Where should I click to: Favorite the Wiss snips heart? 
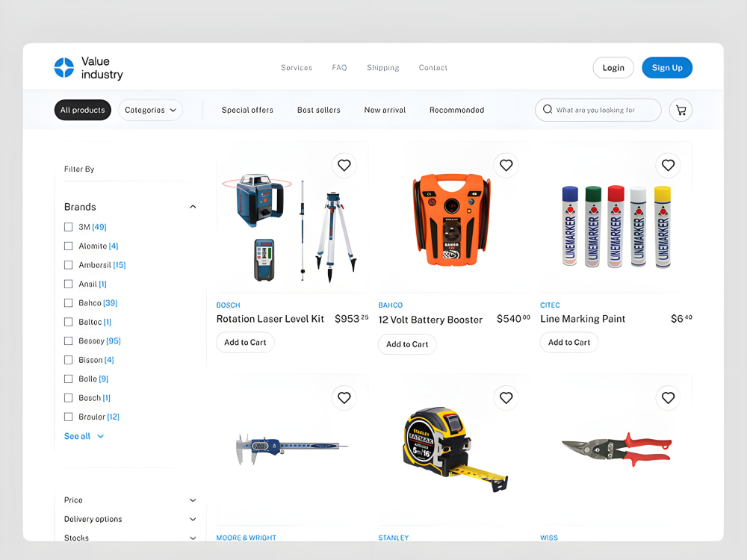(668, 398)
